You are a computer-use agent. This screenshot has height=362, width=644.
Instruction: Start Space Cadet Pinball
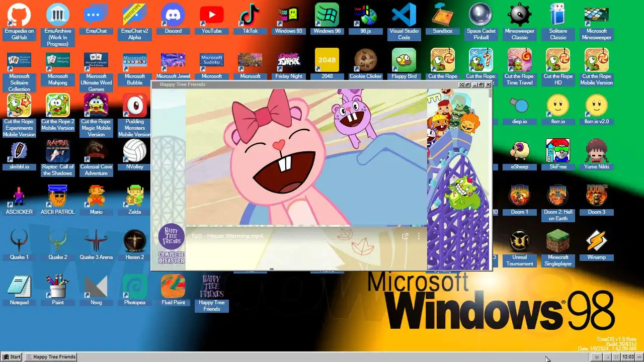click(481, 22)
